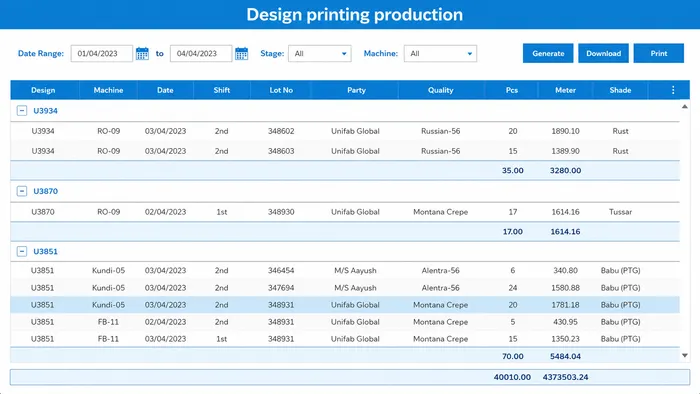Click meter value 430.95
This screenshot has width=700, height=394.
click(565, 322)
